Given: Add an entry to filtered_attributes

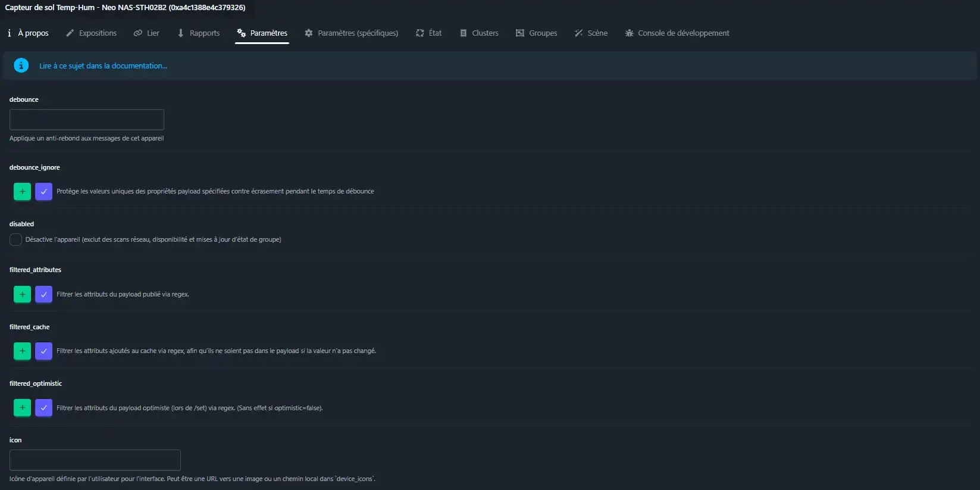Looking at the screenshot, I should 22,294.
